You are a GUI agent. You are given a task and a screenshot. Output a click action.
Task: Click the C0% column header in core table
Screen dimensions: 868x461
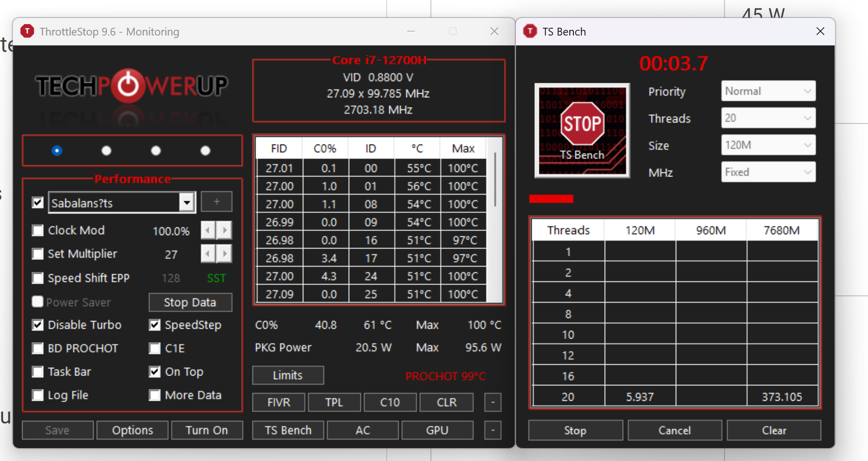click(325, 149)
